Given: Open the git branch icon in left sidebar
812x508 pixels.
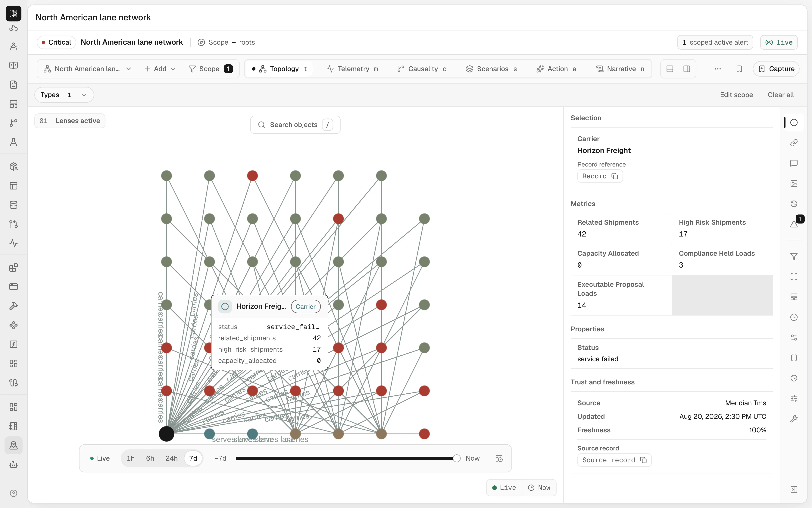Looking at the screenshot, I should click(x=13, y=123).
